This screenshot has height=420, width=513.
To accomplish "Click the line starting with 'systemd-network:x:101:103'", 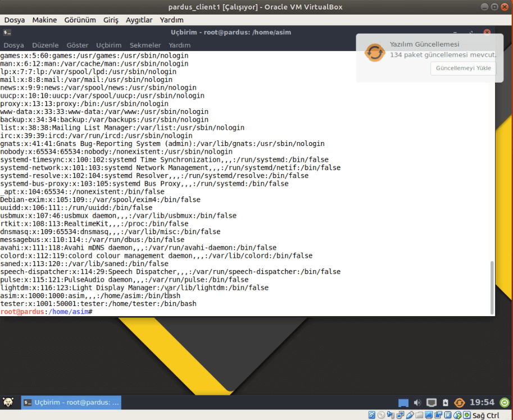I will pos(170,168).
